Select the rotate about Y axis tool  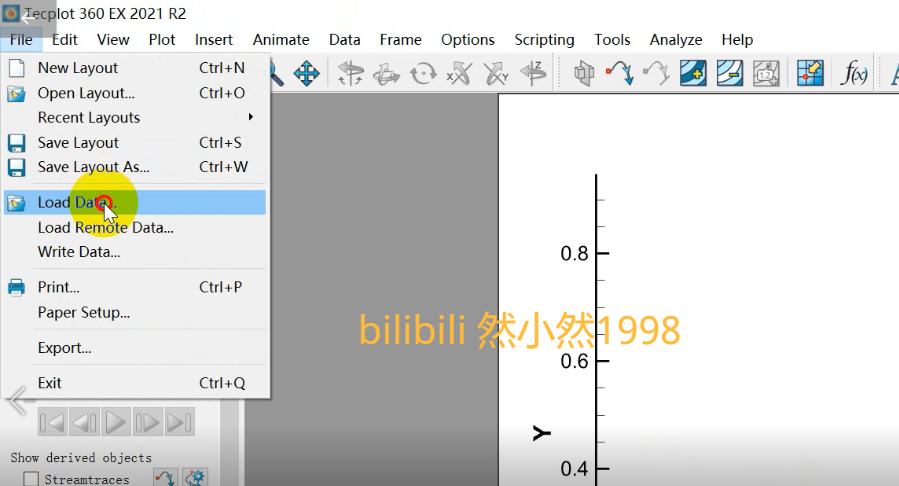[496, 74]
